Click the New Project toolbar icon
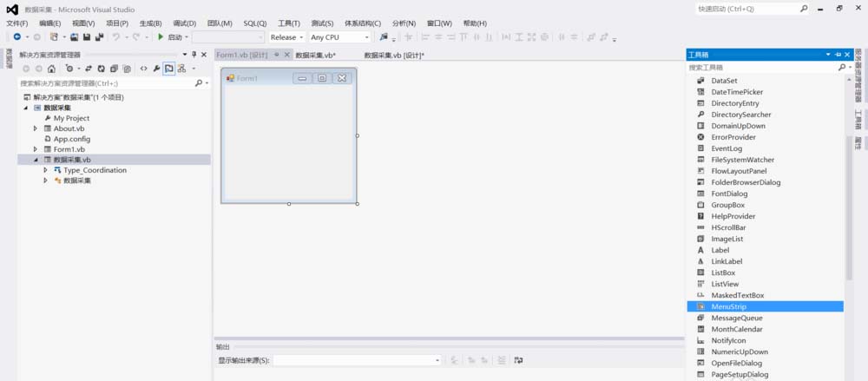The height and width of the screenshot is (381, 868). pyautogui.click(x=54, y=37)
